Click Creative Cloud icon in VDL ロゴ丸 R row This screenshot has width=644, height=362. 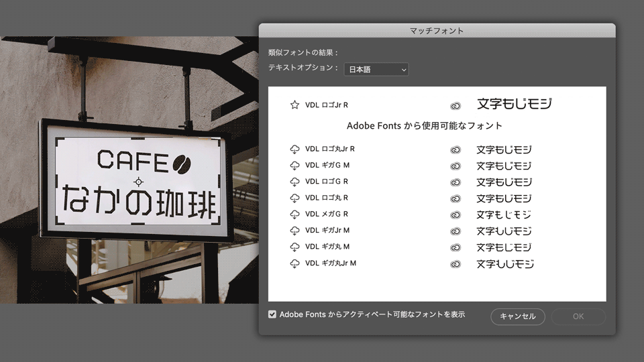point(455,198)
